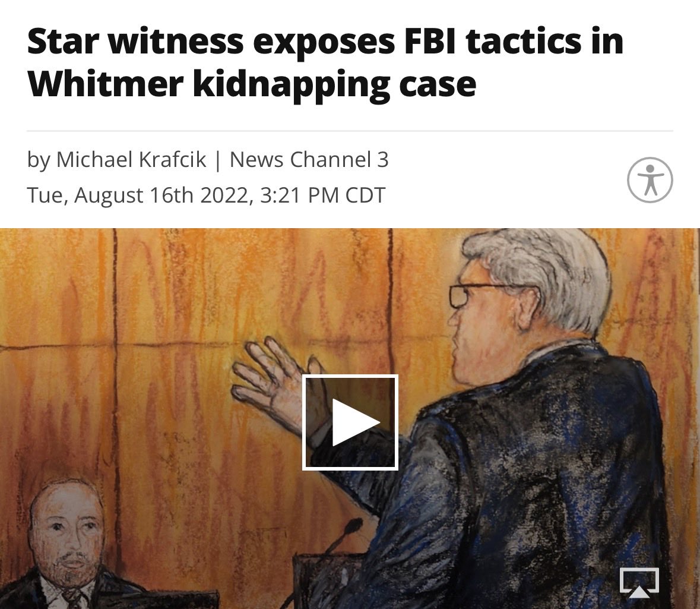Click the divider line below the headline

point(350,131)
